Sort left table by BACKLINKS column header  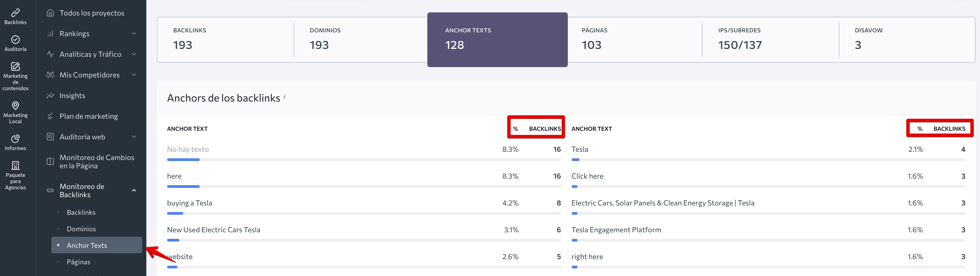pyautogui.click(x=545, y=129)
